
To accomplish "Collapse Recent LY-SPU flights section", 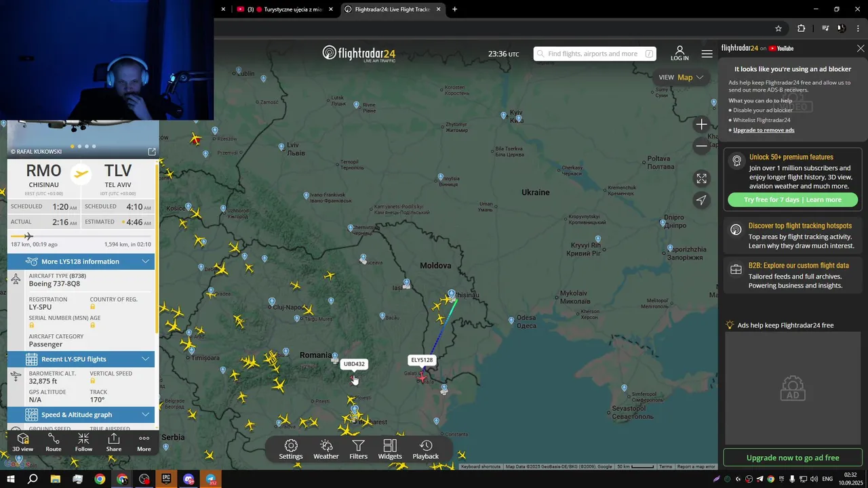I will [81, 359].
